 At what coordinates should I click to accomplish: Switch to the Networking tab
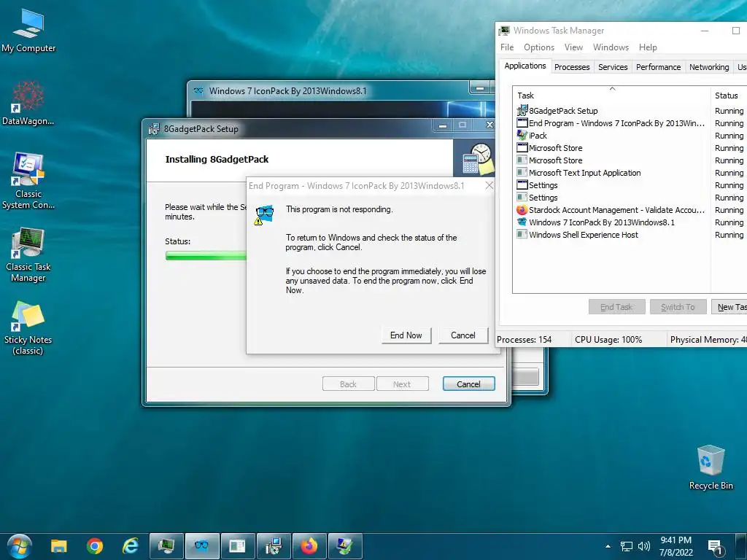tap(709, 67)
